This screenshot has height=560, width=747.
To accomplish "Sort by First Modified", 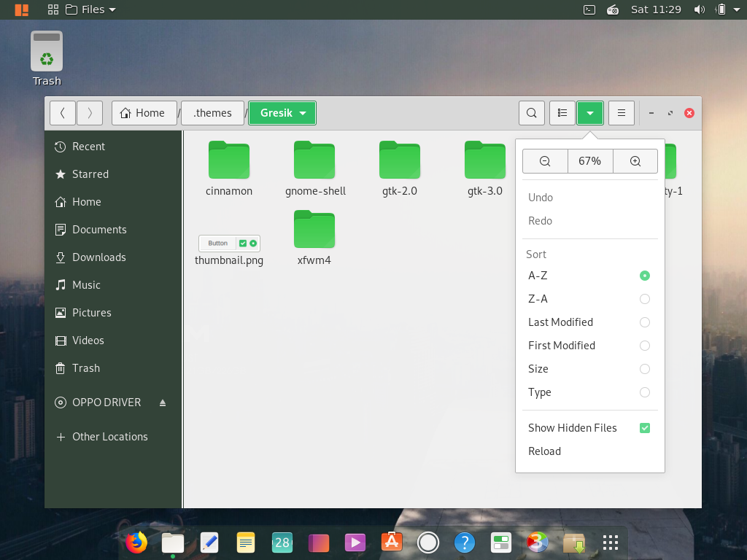I will pos(589,346).
